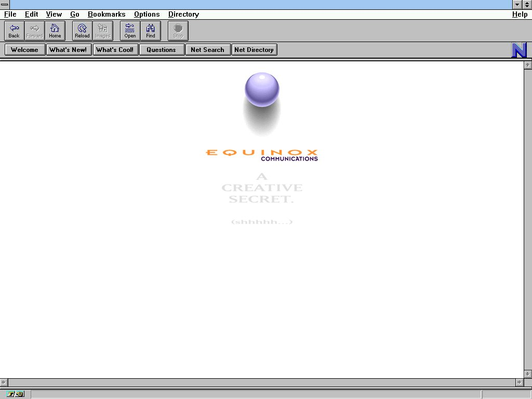
Task: Click the Equinox Communications logo link
Action: pos(262,155)
